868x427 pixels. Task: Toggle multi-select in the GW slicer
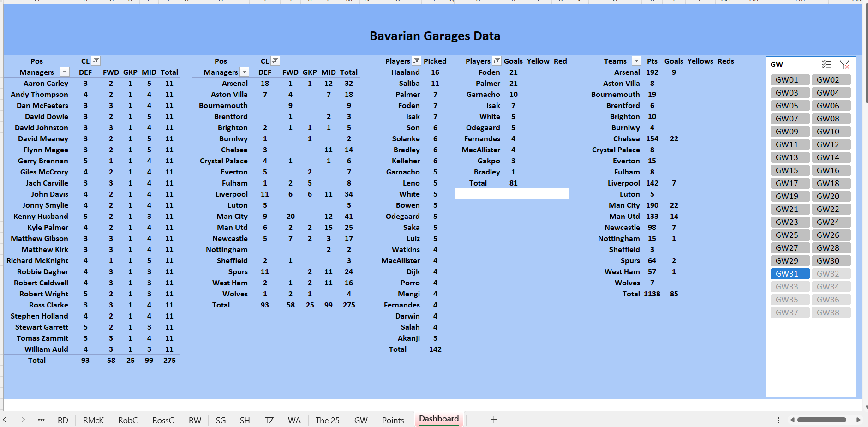826,64
